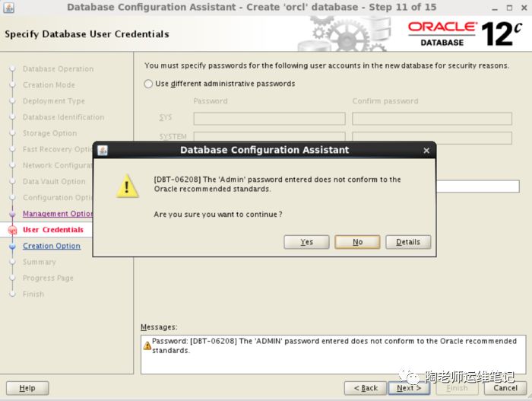Click the Creation Option step bullet

12,247
